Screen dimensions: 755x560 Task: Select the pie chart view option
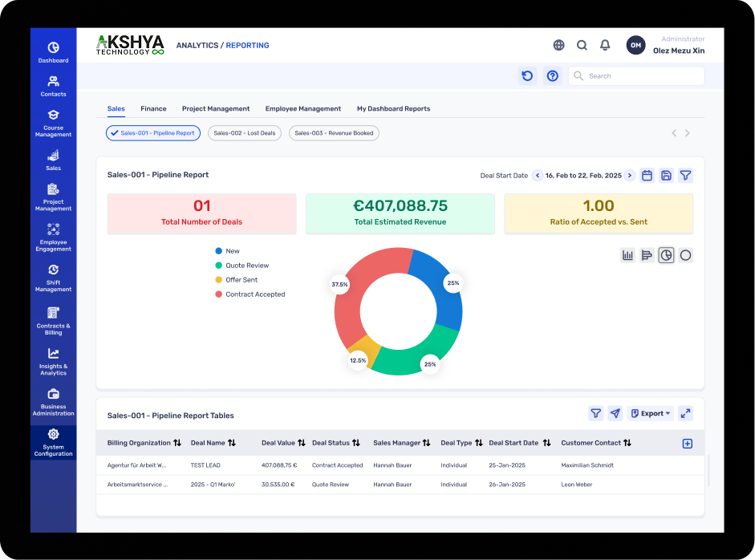click(666, 255)
